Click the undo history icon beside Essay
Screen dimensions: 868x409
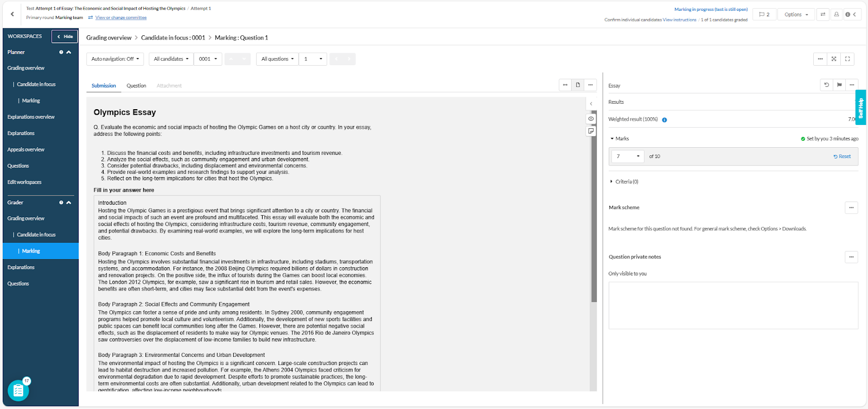point(827,85)
